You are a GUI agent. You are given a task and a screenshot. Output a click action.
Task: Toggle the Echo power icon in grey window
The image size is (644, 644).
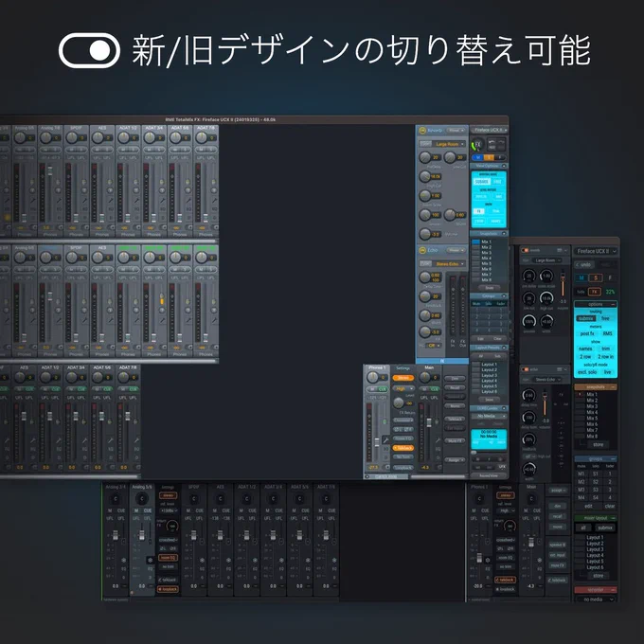[x=422, y=250]
